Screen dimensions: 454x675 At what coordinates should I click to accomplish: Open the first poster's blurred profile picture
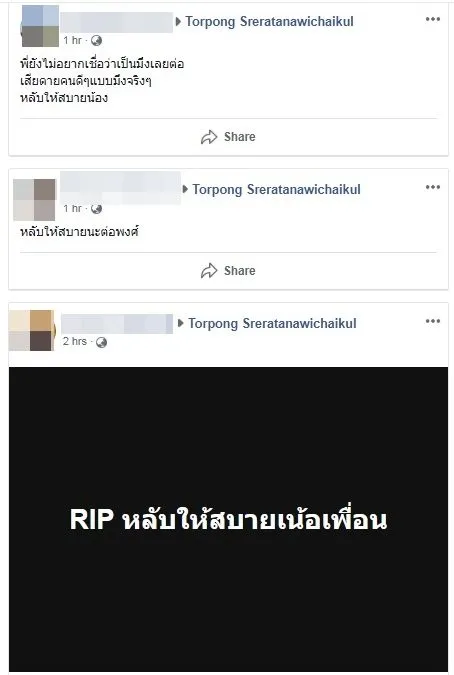click(40, 26)
